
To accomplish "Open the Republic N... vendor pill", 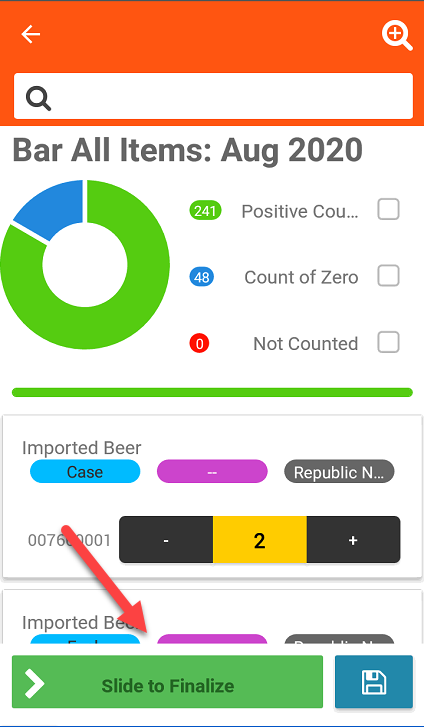I will coord(339,472).
